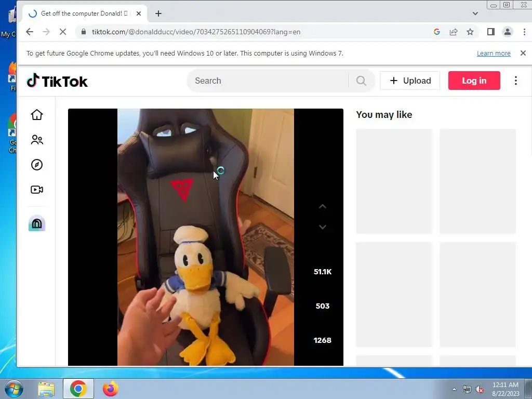Open the LIVE camera icon in sidebar
Image resolution: width=532 pixels, height=399 pixels.
pos(37,190)
